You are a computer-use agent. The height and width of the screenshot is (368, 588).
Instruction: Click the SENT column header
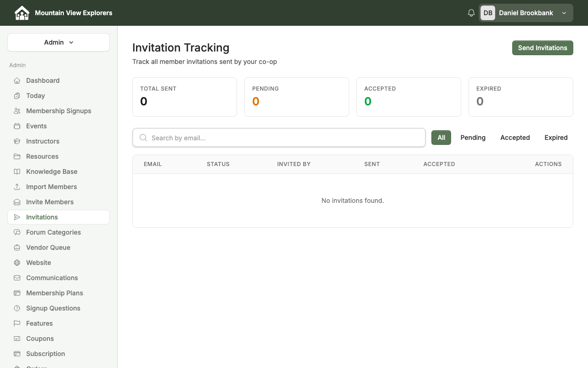coord(372,164)
